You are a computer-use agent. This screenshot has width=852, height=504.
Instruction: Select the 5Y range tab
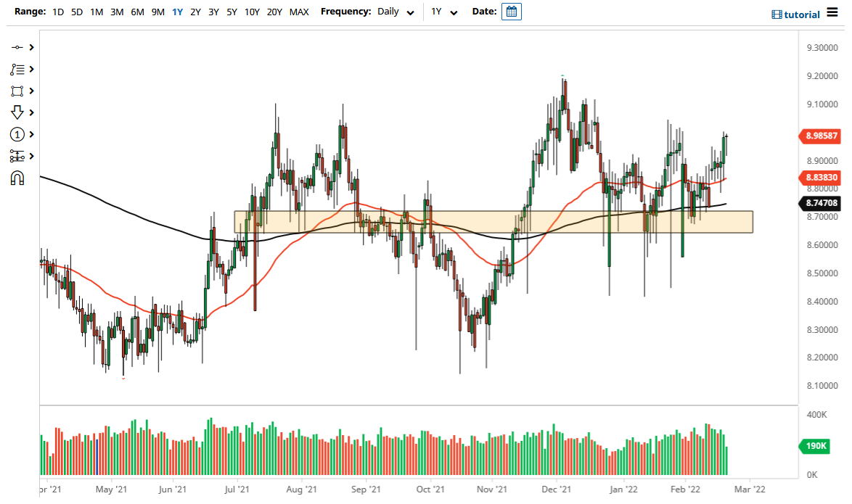pyautogui.click(x=231, y=12)
